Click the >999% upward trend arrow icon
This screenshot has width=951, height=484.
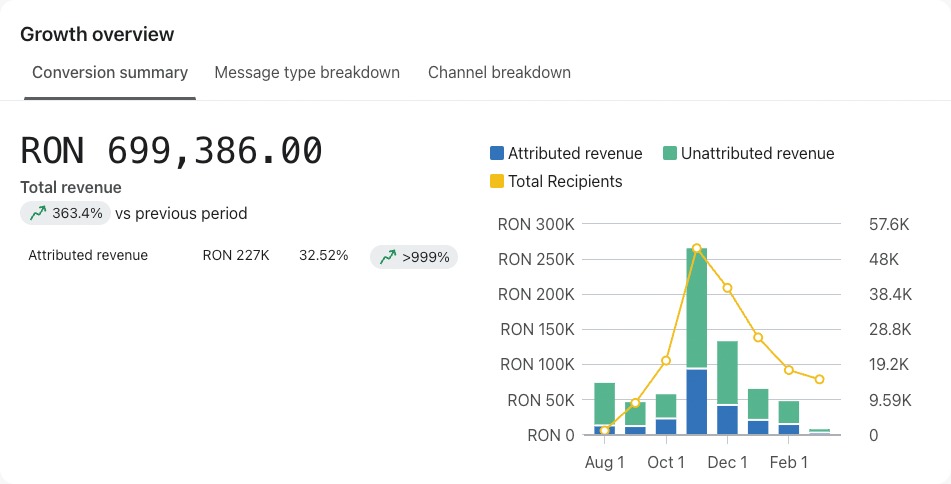[x=388, y=257]
